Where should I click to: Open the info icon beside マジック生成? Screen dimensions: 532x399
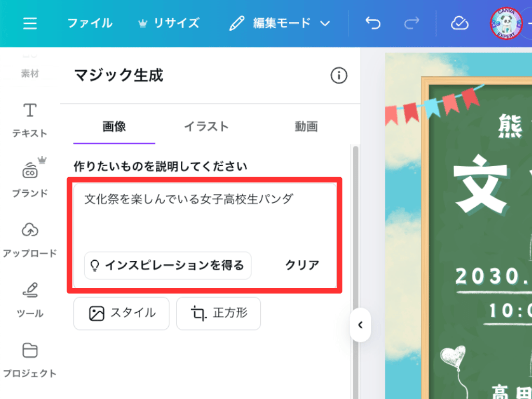[339, 75]
